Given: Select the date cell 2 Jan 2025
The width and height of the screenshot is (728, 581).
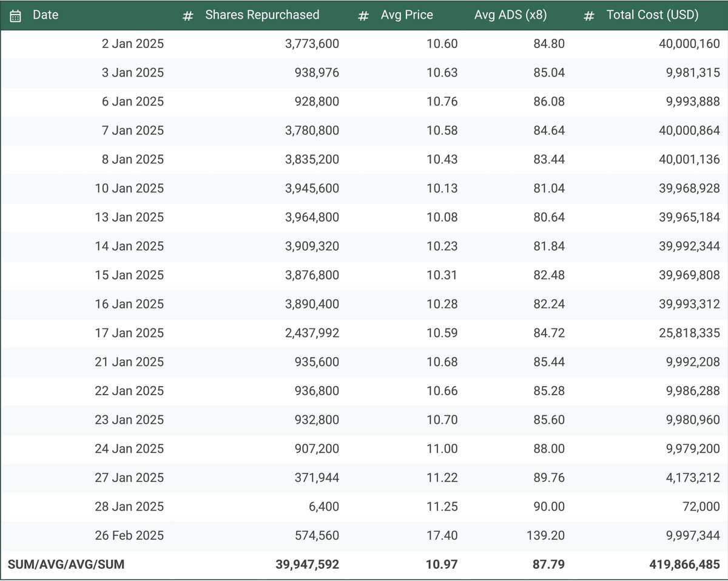Looking at the screenshot, I should [133, 44].
